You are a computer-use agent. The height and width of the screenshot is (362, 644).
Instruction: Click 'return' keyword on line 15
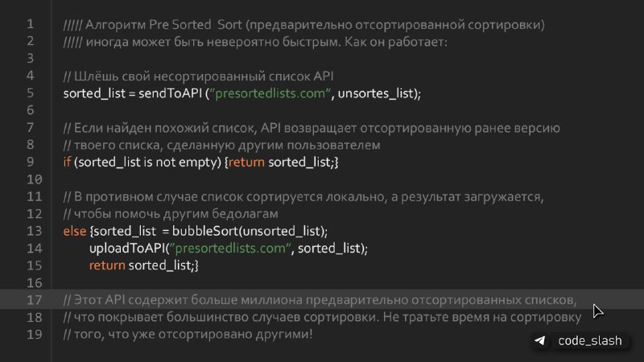[x=107, y=265]
